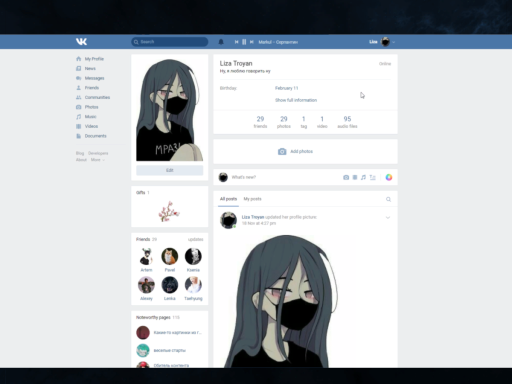Viewport: 512px width, 384px height.
Task: Open the веселые старты page
Action: (169, 351)
